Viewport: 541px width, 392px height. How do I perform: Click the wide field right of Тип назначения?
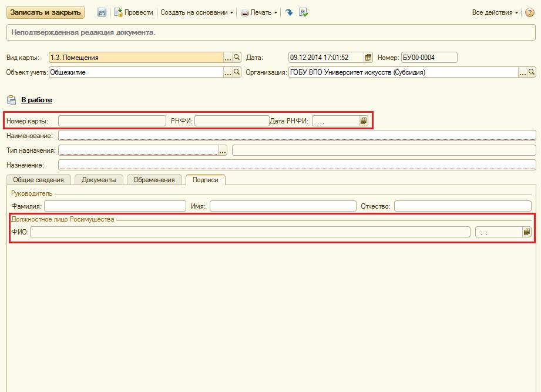coord(384,150)
